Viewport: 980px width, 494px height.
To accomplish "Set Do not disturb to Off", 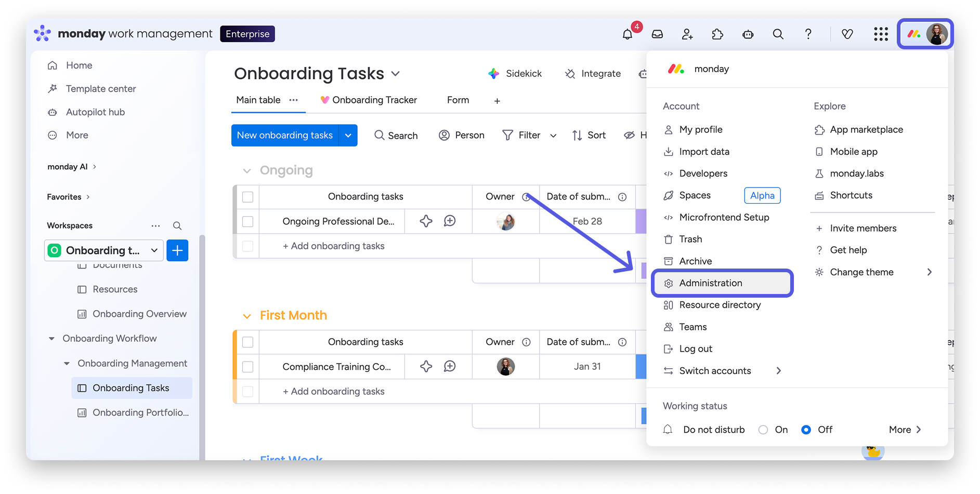I will (x=806, y=430).
